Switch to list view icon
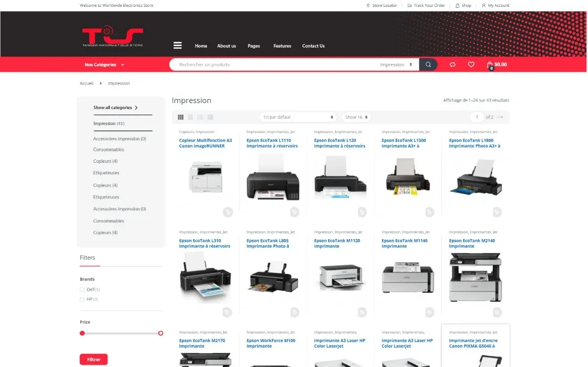588x367 pixels. tap(200, 117)
